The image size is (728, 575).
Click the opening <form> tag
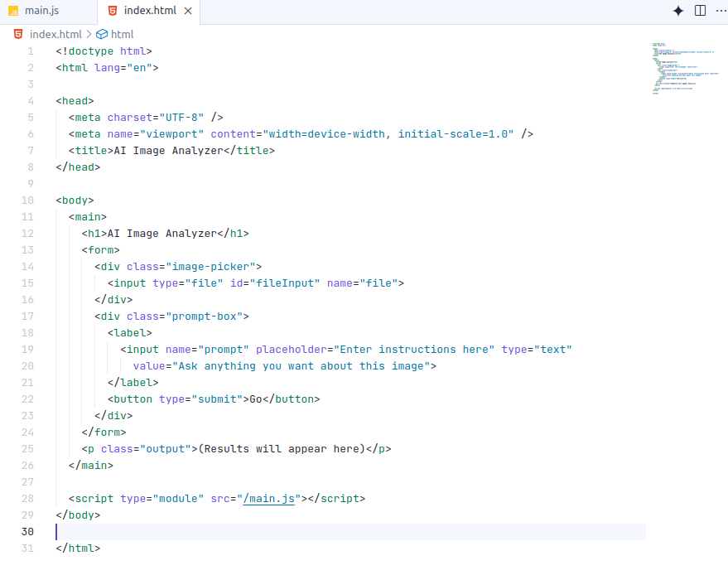click(101, 250)
